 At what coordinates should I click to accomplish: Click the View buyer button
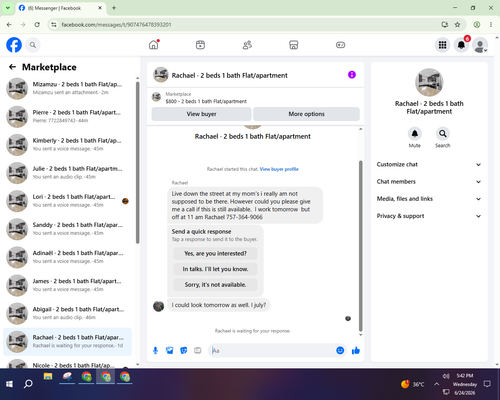click(201, 114)
